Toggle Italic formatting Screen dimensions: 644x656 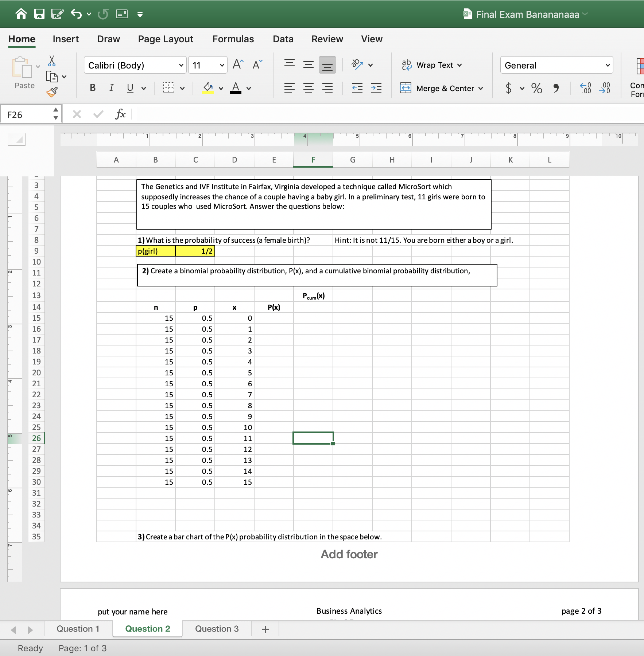pyautogui.click(x=111, y=88)
